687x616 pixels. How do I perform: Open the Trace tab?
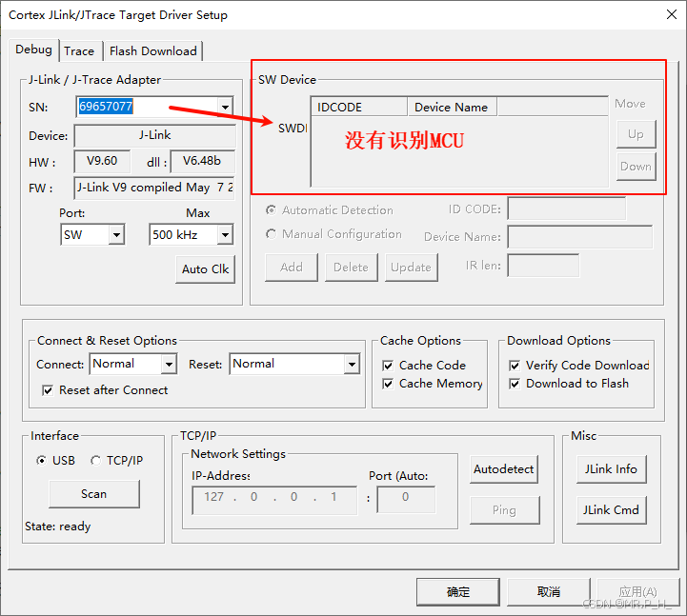(x=79, y=51)
